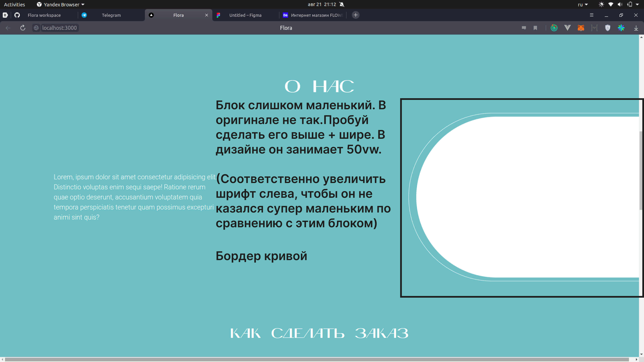644x362 pixels.
Task: Navigate back using the back arrow
Action: [x=8, y=28]
